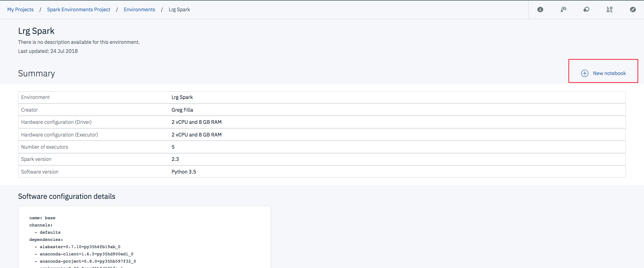Select the Number of executors row

(x=45, y=147)
